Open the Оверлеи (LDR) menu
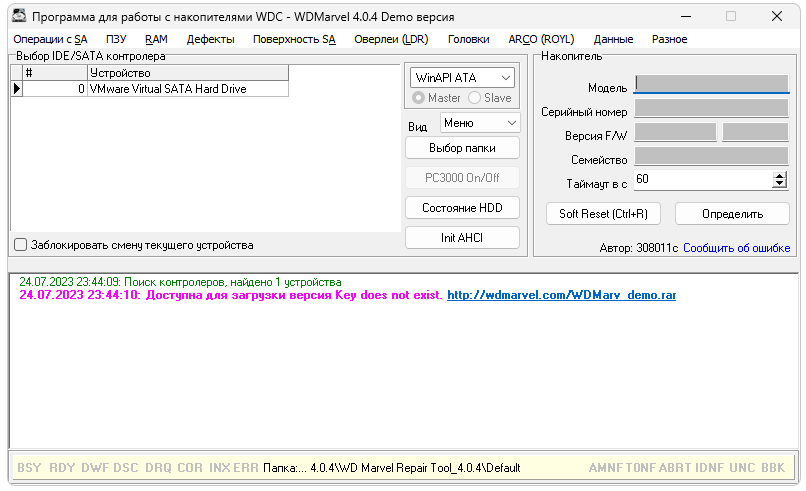The width and height of the screenshot is (806, 491). (x=391, y=39)
